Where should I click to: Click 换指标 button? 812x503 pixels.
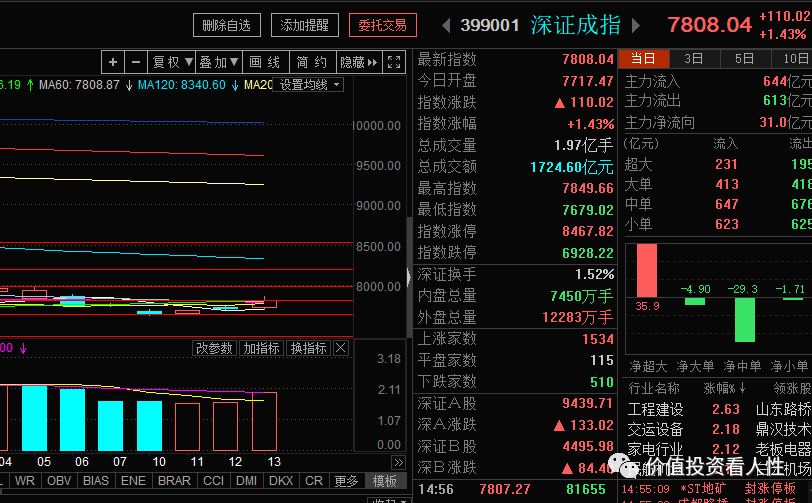pyautogui.click(x=308, y=348)
